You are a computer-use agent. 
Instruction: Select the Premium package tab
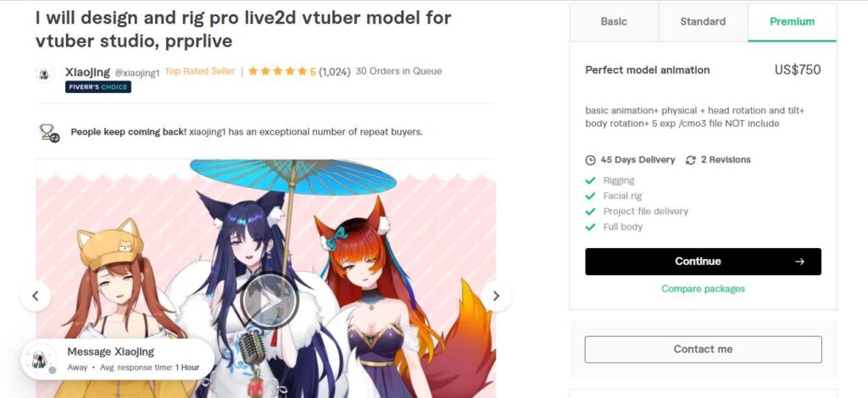pyautogui.click(x=793, y=22)
